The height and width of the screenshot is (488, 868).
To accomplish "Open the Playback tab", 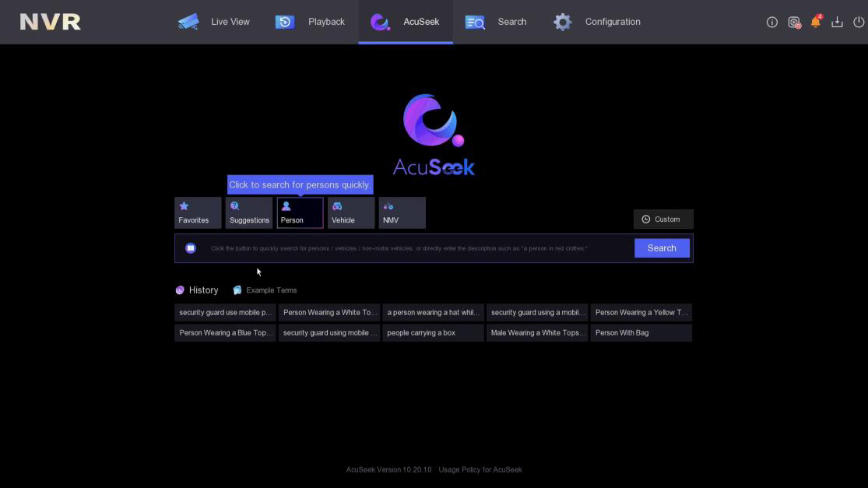I will point(310,22).
